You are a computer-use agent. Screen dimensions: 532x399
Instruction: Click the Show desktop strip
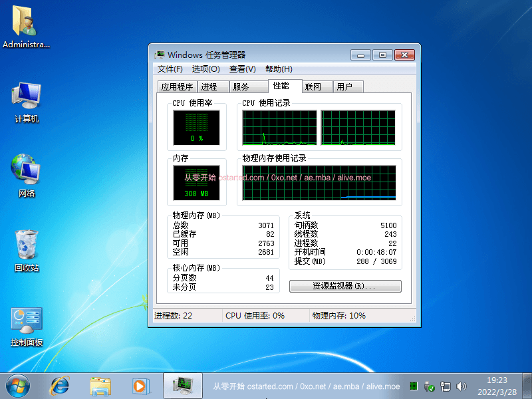[527, 386]
